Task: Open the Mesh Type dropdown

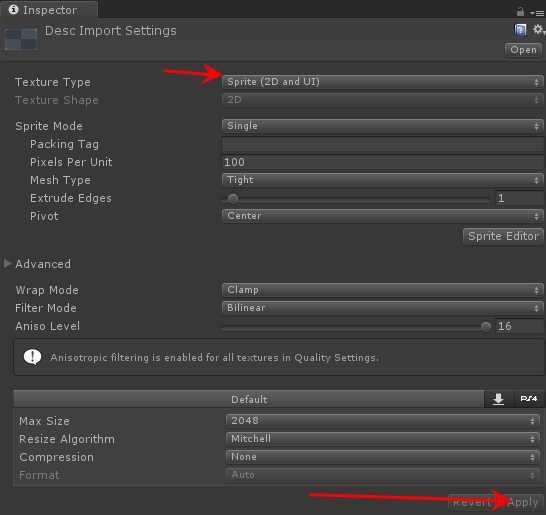Action: click(382, 180)
